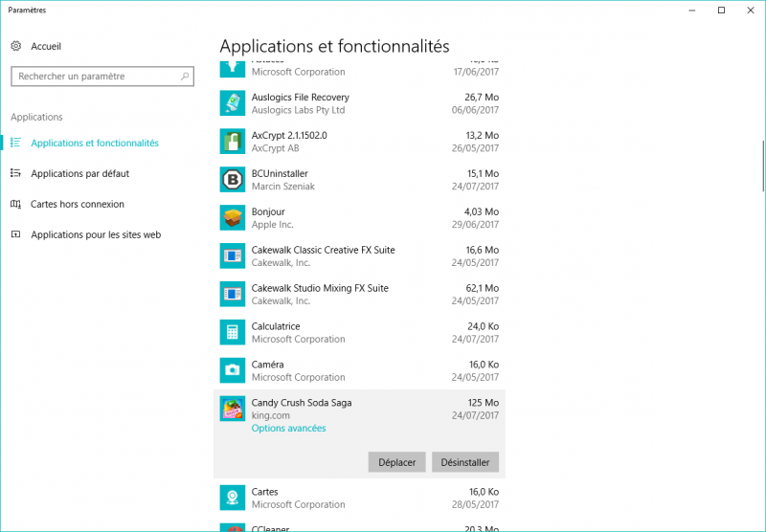Click the Auslogics File Recovery app icon
Image resolution: width=766 pixels, height=532 pixels.
click(x=233, y=103)
